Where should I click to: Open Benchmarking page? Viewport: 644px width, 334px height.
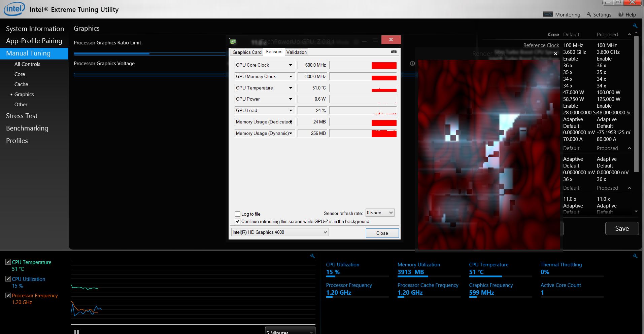point(27,128)
